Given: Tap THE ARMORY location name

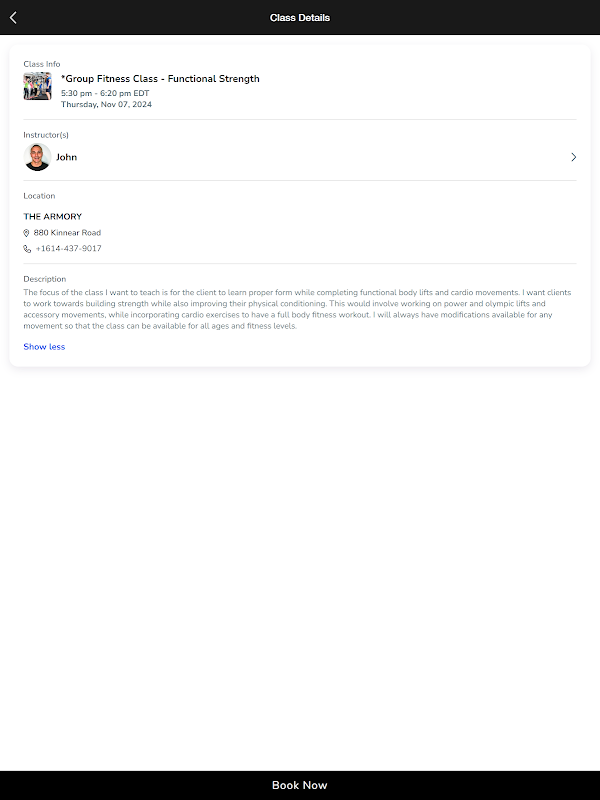Looking at the screenshot, I should [53, 217].
